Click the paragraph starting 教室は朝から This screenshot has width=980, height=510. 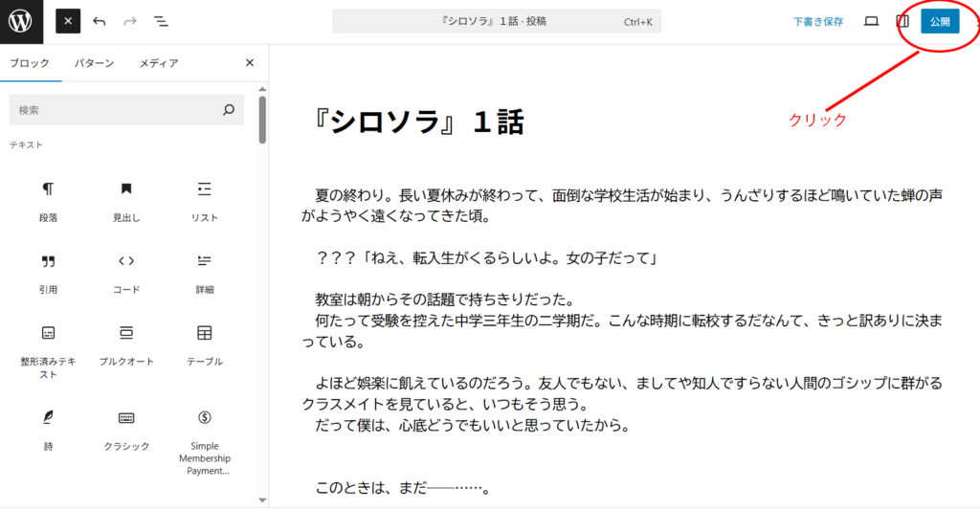pyautogui.click(x=622, y=321)
